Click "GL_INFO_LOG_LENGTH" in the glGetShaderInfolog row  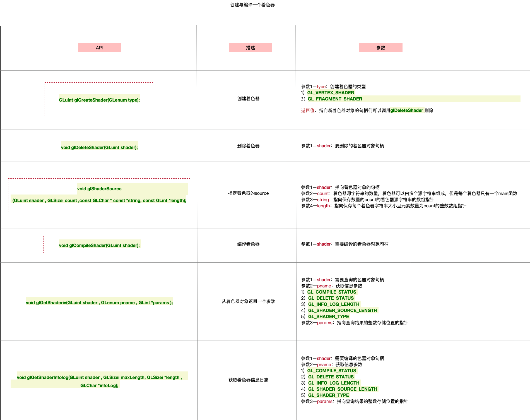334,383
